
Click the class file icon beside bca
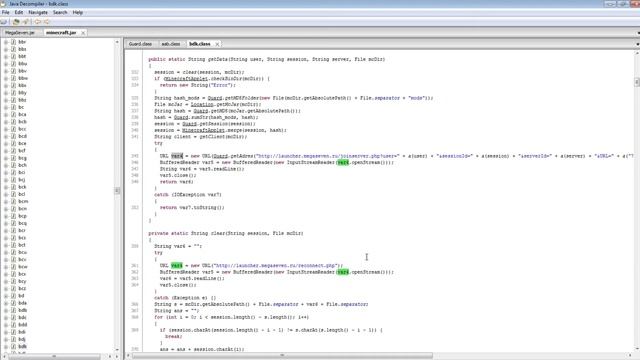pos(13,115)
